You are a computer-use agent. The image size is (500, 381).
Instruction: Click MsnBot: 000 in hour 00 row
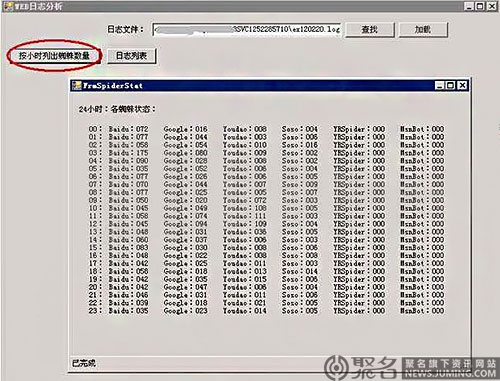point(422,129)
